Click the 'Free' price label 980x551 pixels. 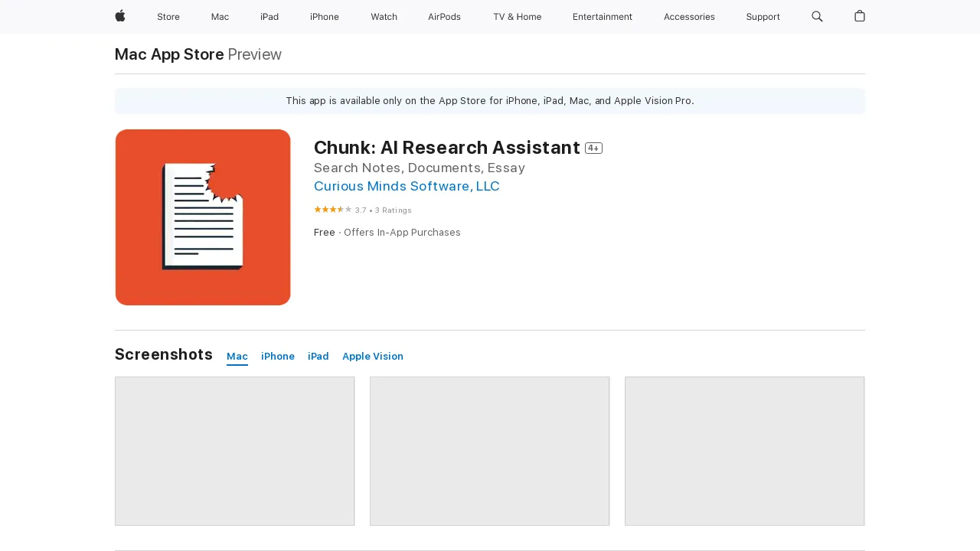click(325, 233)
